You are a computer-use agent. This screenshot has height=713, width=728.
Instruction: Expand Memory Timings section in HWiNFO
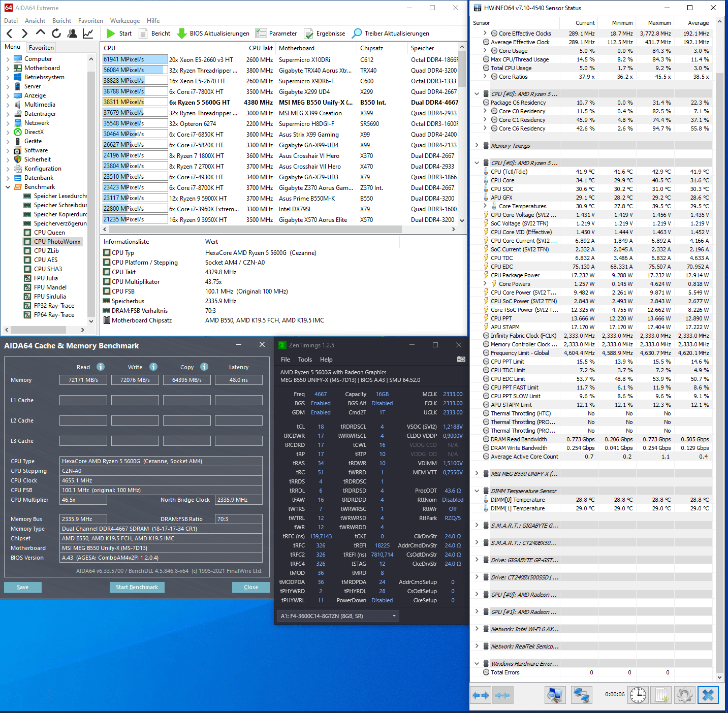point(477,145)
